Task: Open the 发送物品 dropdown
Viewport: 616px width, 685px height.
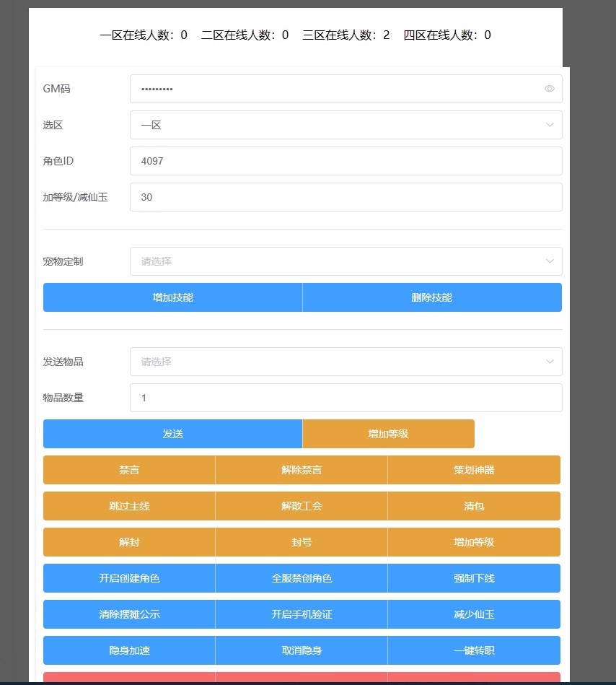Action: click(x=346, y=362)
